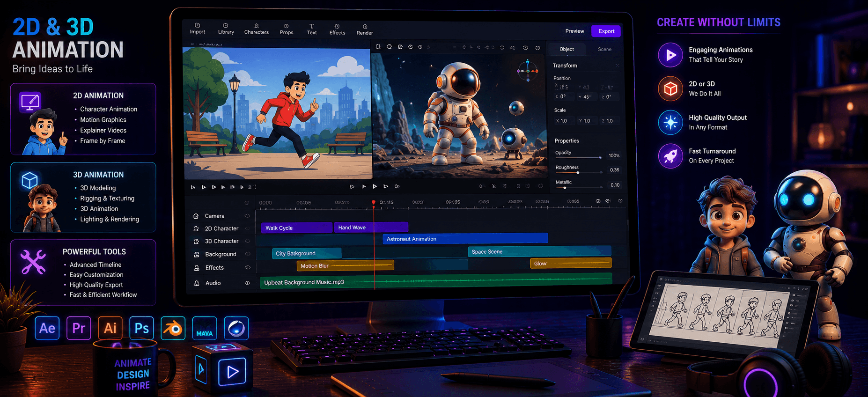Hide the 3D Character track

click(x=247, y=241)
